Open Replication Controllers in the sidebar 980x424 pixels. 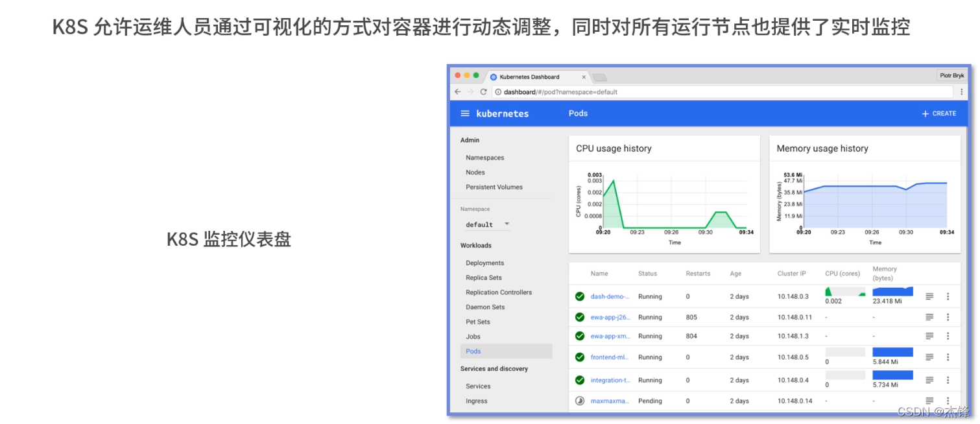[498, 292]
